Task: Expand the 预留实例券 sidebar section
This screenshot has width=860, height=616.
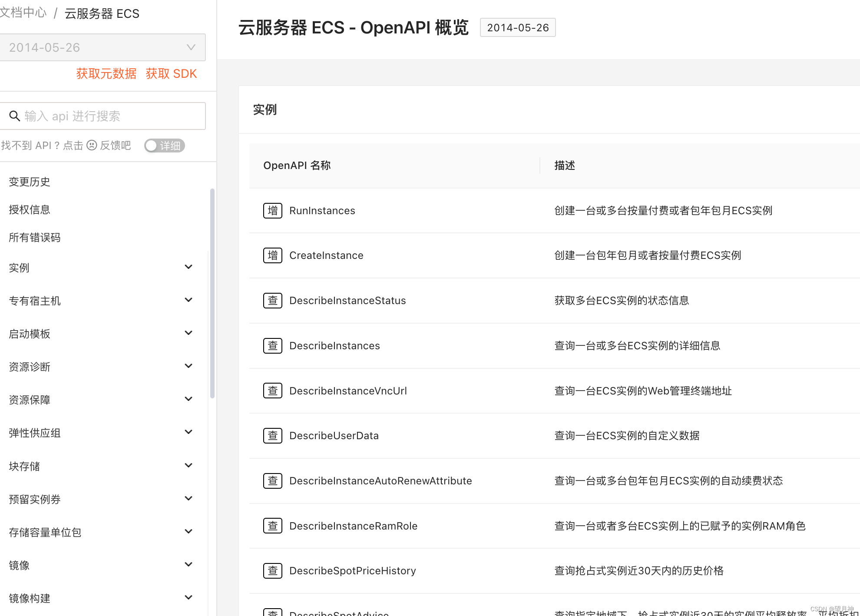Action: pos(189,499)
